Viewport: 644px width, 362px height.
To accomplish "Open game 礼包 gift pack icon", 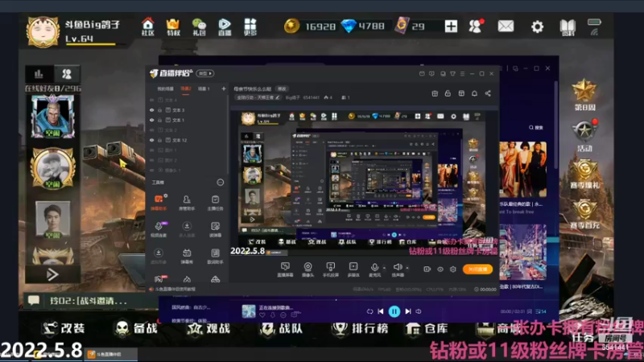I will tap(199, 27).
